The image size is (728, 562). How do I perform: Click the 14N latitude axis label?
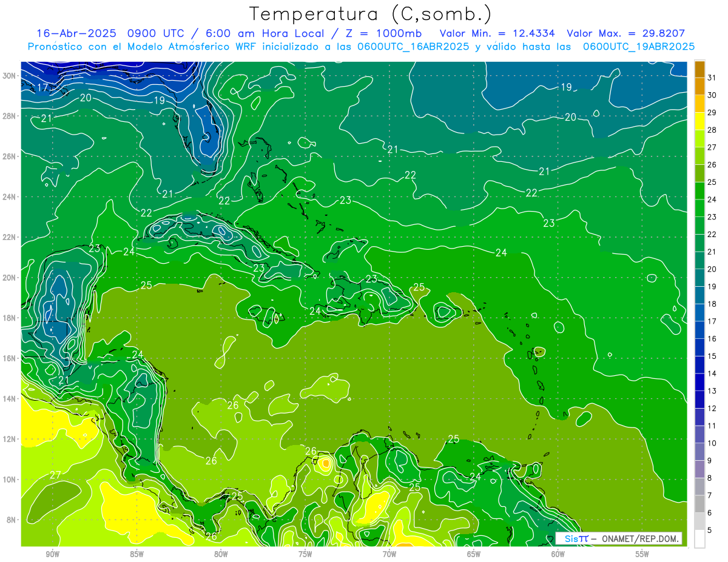pos(9,398)
